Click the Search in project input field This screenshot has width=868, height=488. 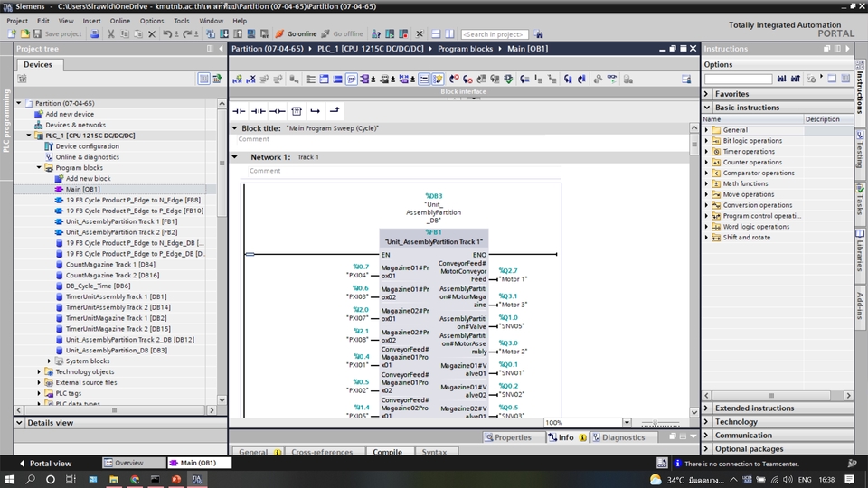coord(495,34)
